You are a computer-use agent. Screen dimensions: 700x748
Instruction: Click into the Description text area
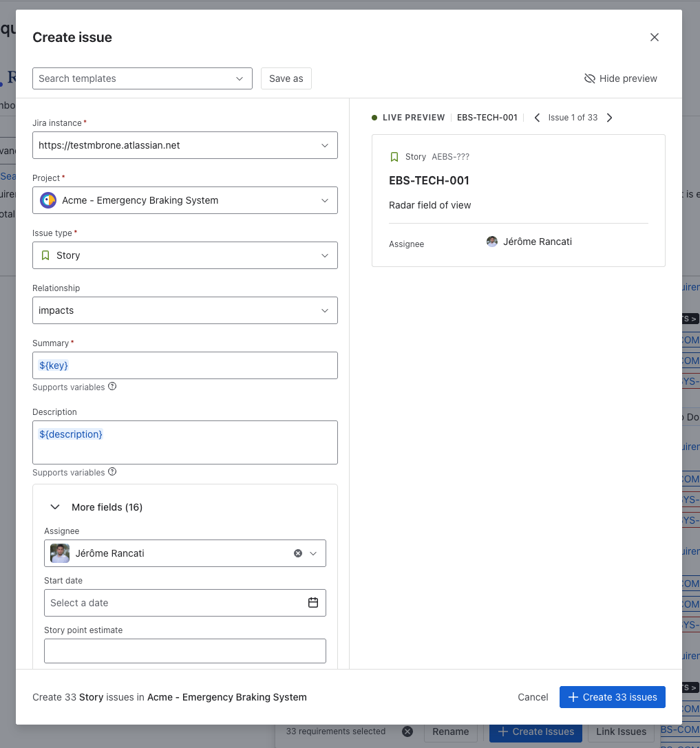click(185, 442)
